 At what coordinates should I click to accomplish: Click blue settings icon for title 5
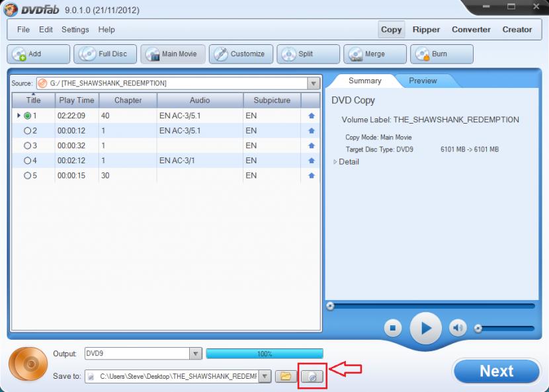coord(312,176)
